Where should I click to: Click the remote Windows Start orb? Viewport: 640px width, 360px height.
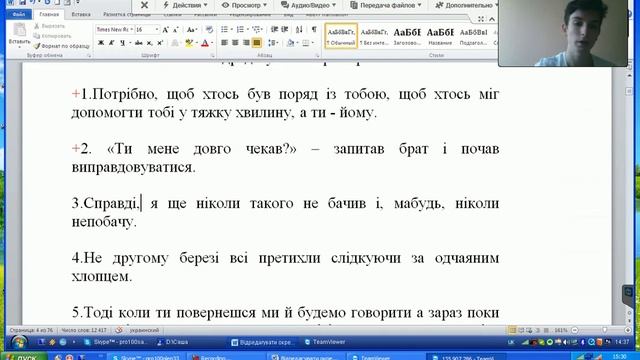click(19, 342)
